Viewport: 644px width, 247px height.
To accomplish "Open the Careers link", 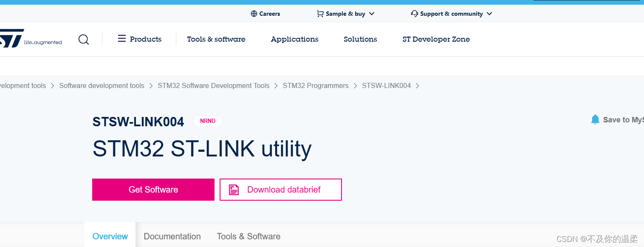I will pyautogui.click(x=270, y=14).
